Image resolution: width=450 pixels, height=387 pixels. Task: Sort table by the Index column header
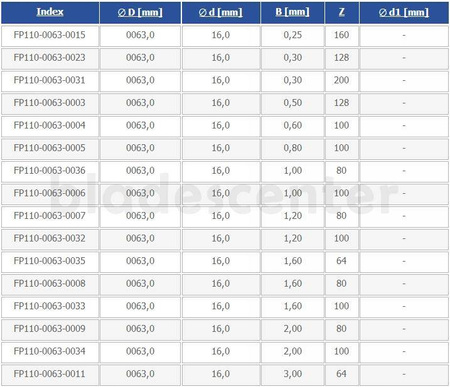(x=50, y=12)
